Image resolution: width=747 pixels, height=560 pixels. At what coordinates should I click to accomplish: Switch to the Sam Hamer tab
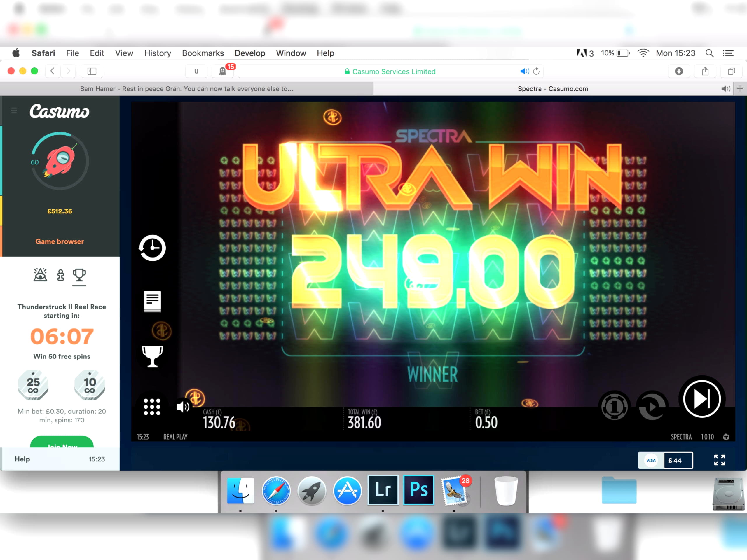point(186,89)
